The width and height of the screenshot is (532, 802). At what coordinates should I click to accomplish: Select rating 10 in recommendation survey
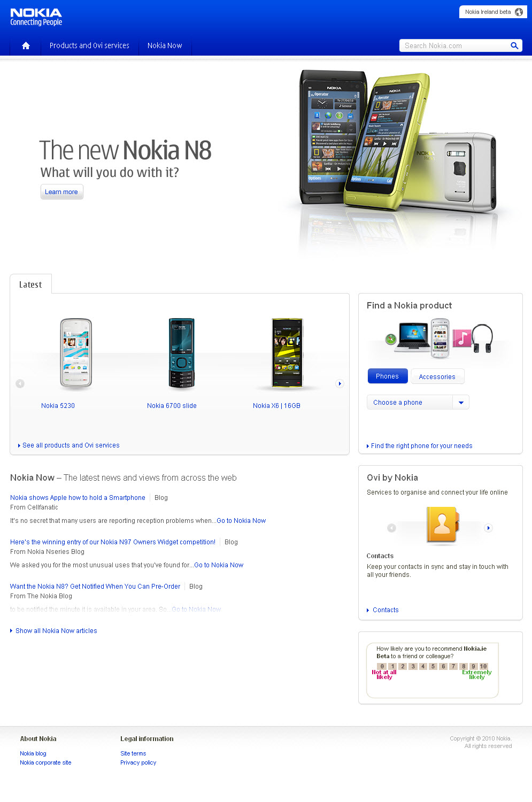tap(483, 666)
